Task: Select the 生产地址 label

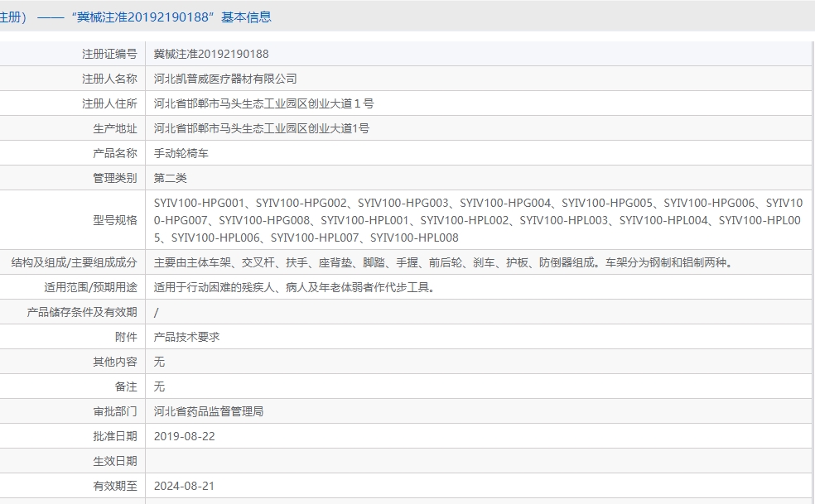Action: 115,129
